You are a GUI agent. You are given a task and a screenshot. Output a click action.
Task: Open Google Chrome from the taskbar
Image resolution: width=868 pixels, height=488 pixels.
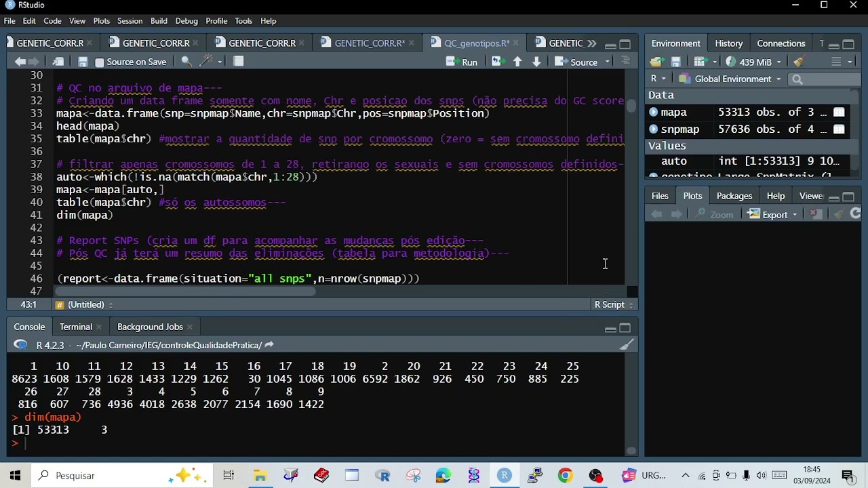tap(565, 476)
